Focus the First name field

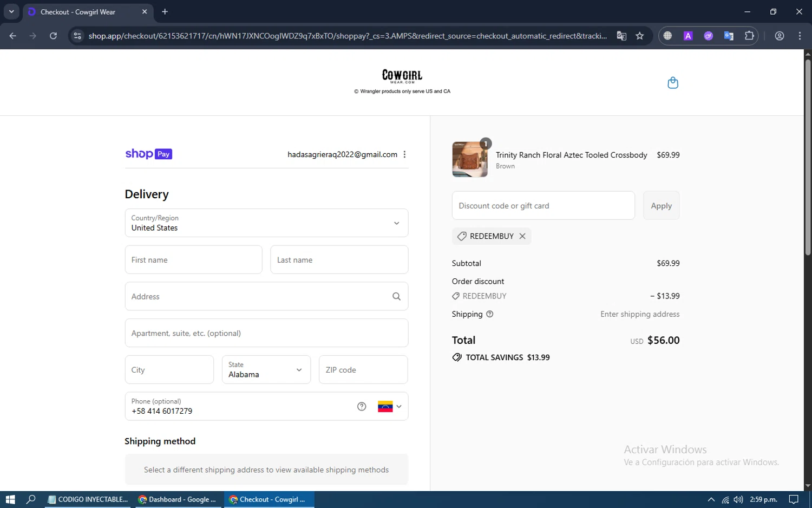click(x=193, y=259)
